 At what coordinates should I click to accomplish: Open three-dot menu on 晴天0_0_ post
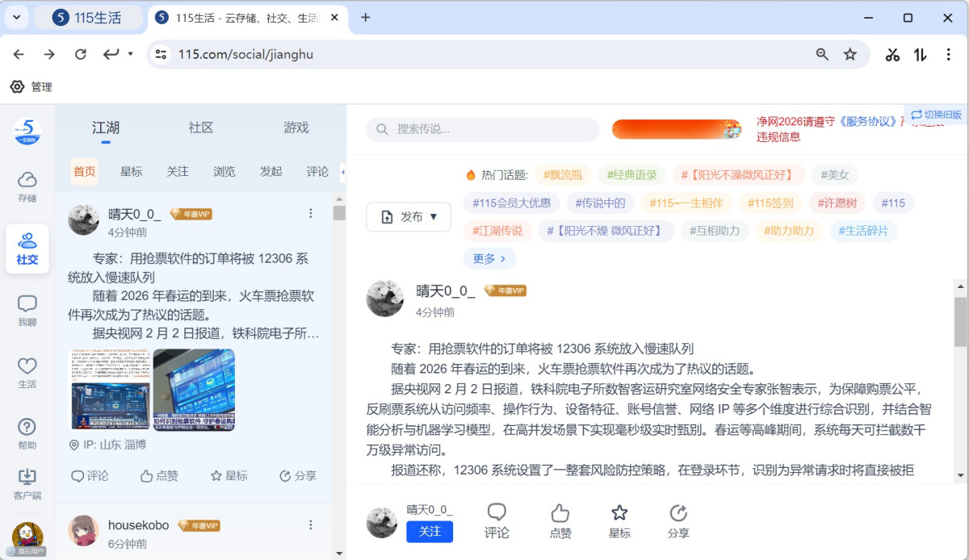(311, 213)
